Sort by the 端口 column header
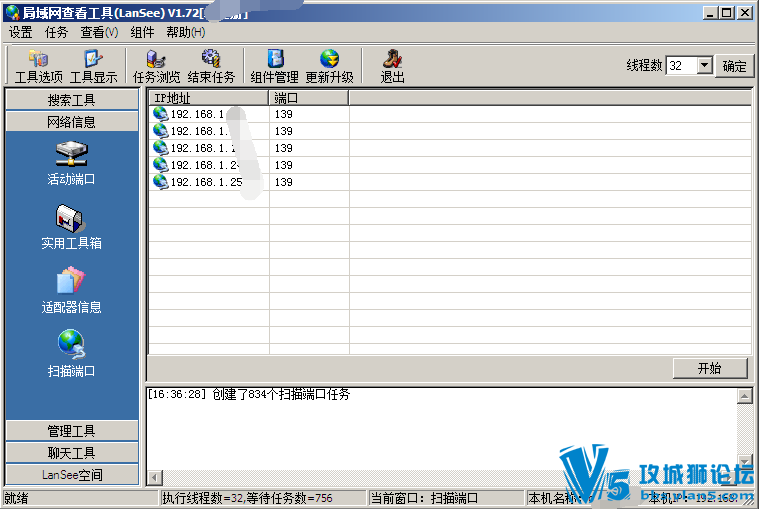Image resolution: width=759 pixels, height=509 pixels. [309, 98]
